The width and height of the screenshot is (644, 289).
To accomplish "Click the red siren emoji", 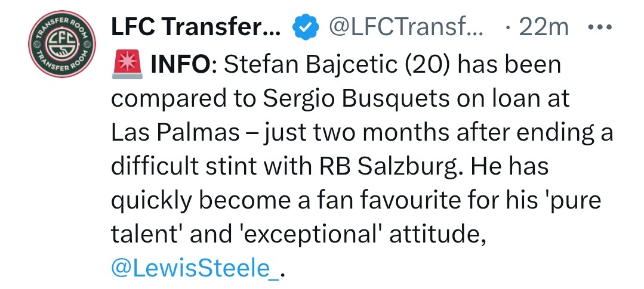I will click(x=127, y=66).
